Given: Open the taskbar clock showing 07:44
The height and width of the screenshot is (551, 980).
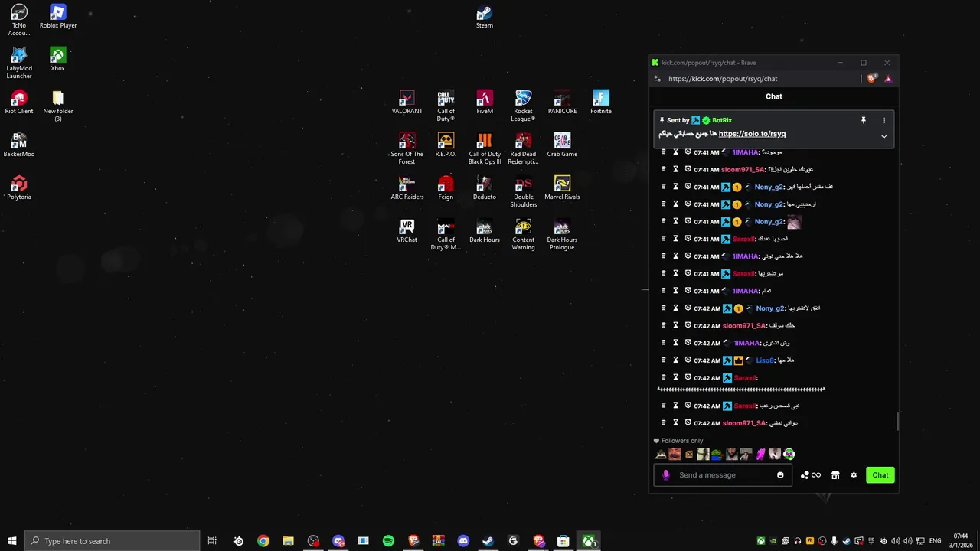Looking at the screenshot, I should pyautogui.click(x=962, y=541).
